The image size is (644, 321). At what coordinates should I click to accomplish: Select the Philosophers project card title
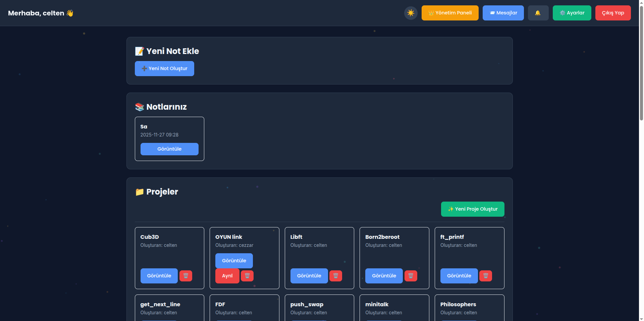pyautogui.click(x=458, y=304)
